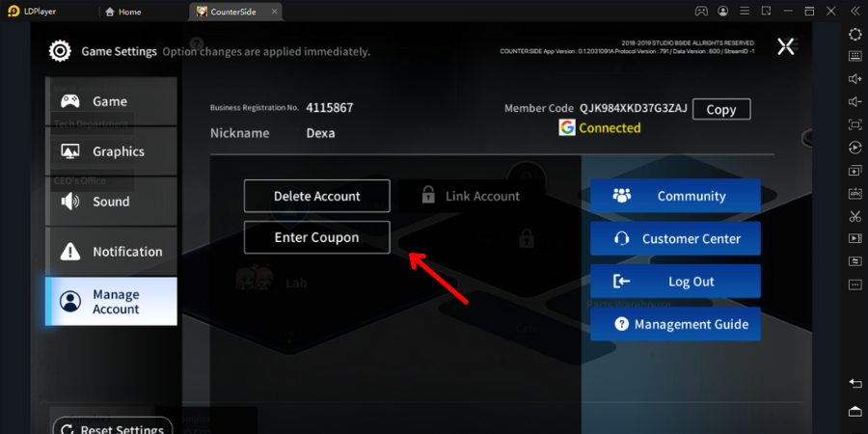The image size is (868, 434).
Task: Click the Delete Account button
Action: 316,196
